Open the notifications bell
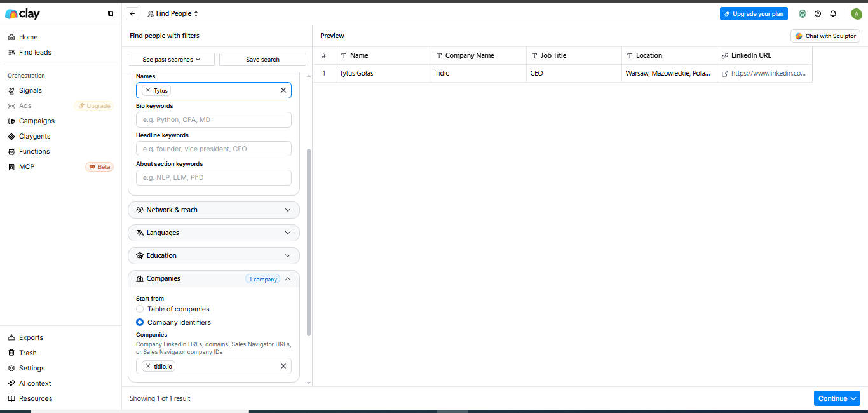 point(833,13)
